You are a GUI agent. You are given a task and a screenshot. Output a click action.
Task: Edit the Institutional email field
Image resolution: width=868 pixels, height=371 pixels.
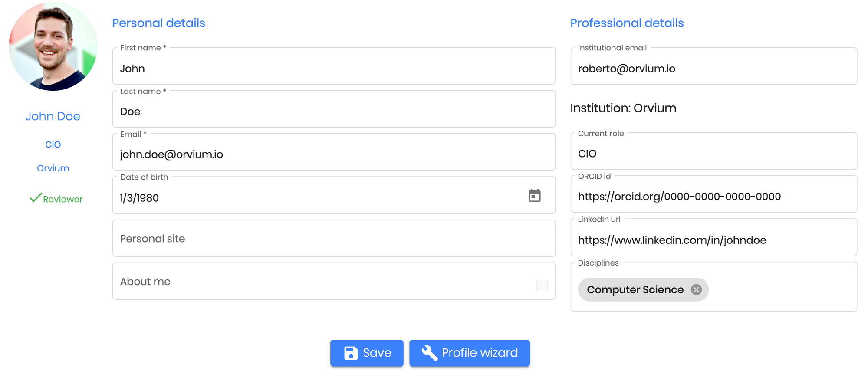point(714,66)
